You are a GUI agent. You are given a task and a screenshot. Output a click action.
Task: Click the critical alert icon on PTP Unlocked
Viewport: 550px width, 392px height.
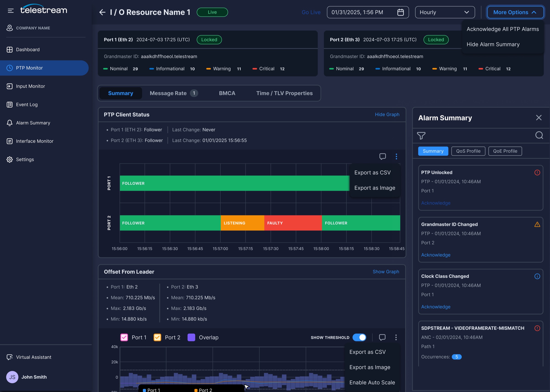tap(537, 173)
